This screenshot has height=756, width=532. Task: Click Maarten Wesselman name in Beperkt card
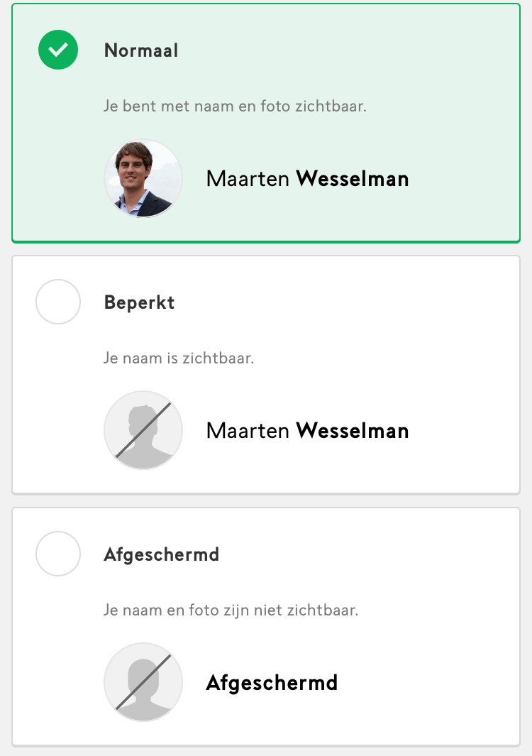[307, 431]
